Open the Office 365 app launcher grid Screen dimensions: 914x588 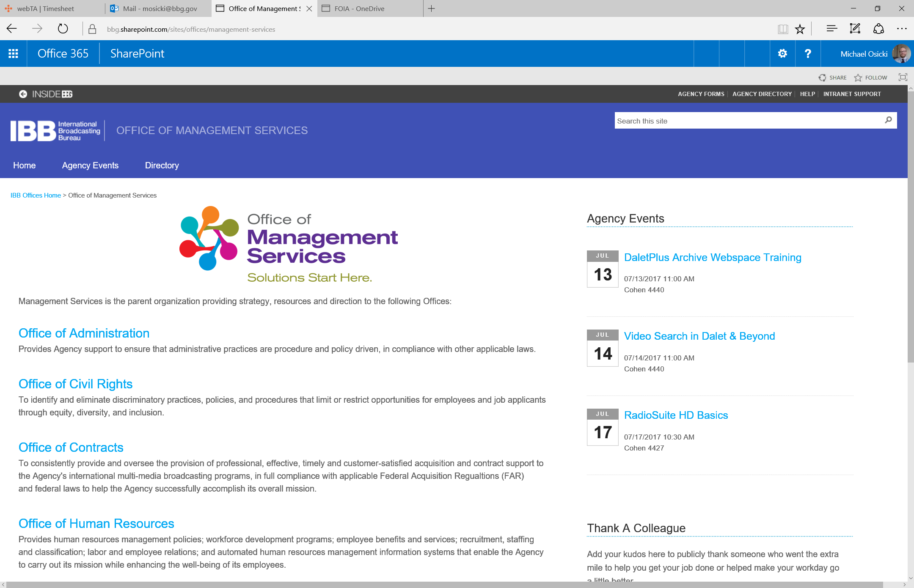click(x=13, y=54)
